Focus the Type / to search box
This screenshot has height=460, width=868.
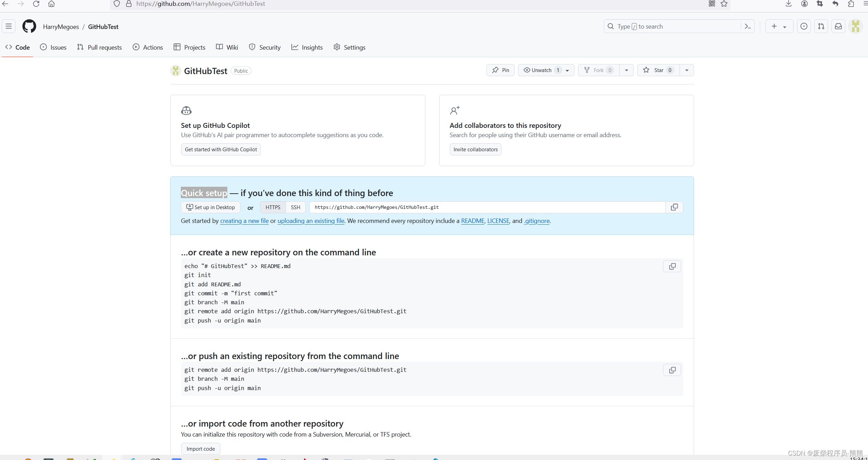pos(672,27)
